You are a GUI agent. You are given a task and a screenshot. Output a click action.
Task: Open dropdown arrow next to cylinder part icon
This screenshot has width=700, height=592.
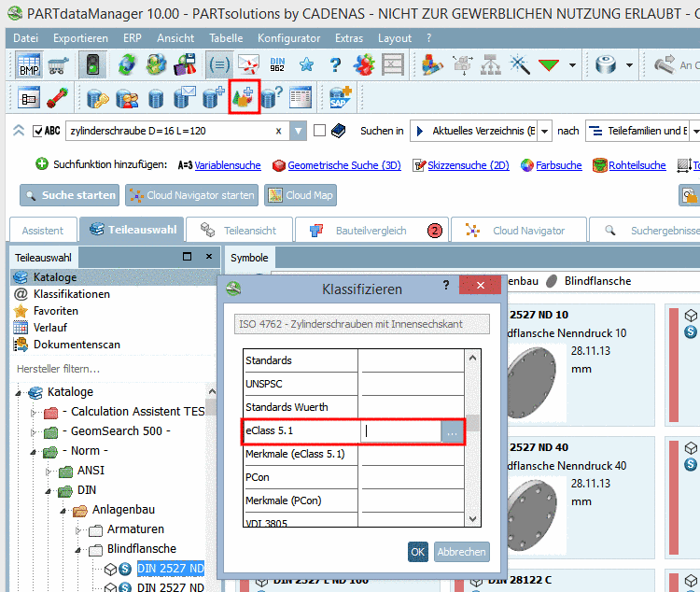coord(629,65)
